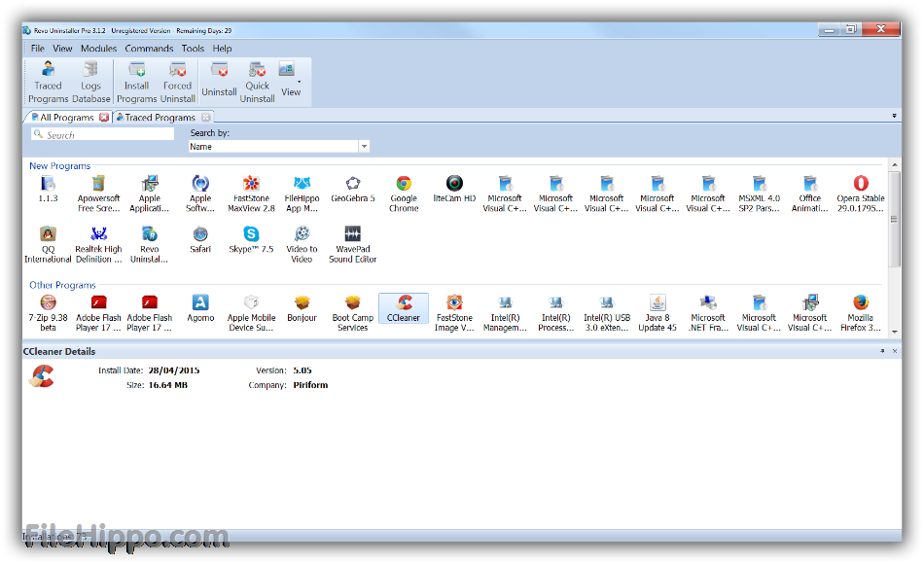Select Google Chrome in New Programs
This screenshot has height=564, width=924.
click(x=404, y=194)
